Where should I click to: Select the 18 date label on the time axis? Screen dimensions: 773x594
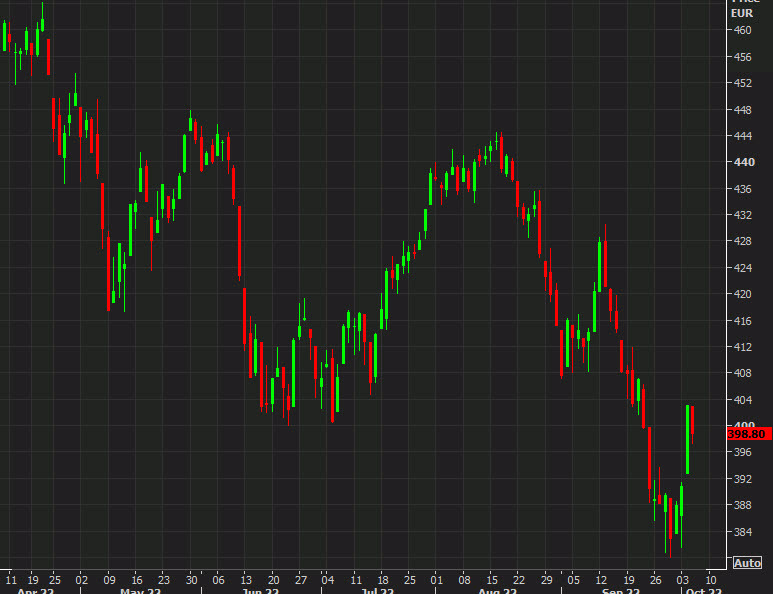pyautogui.click(x=383, y=580)
